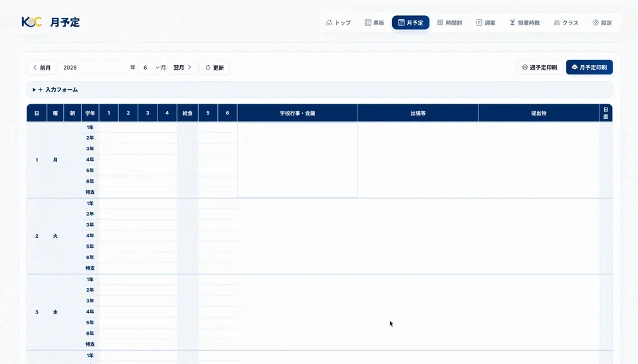Click the 更新 refresh button
The image size is (638, 364).
pyautogui.click(x=215, y=68)
